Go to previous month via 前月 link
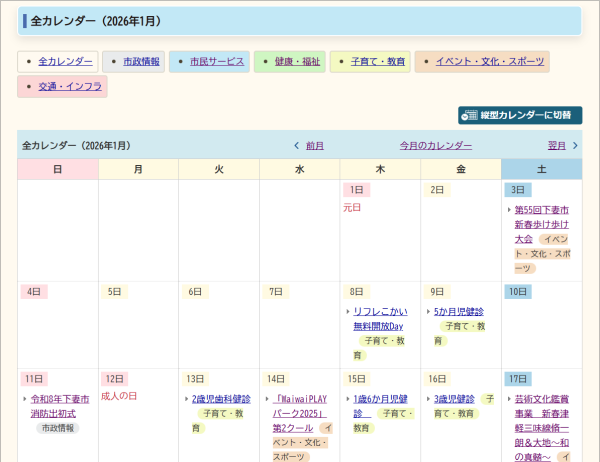This screenshot has width=600, height=462. click(314, 145)
